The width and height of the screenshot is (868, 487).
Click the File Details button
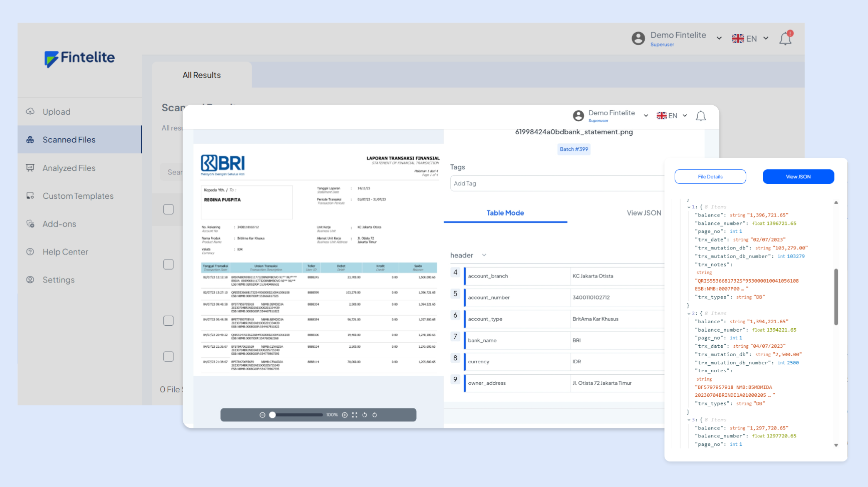[x=710, y=177]
